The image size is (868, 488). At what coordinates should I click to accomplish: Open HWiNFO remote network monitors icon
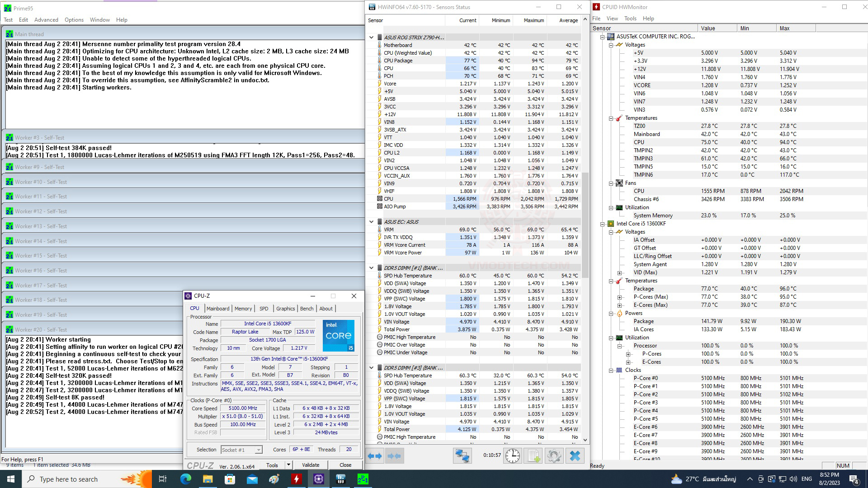(x=462, y=456)
